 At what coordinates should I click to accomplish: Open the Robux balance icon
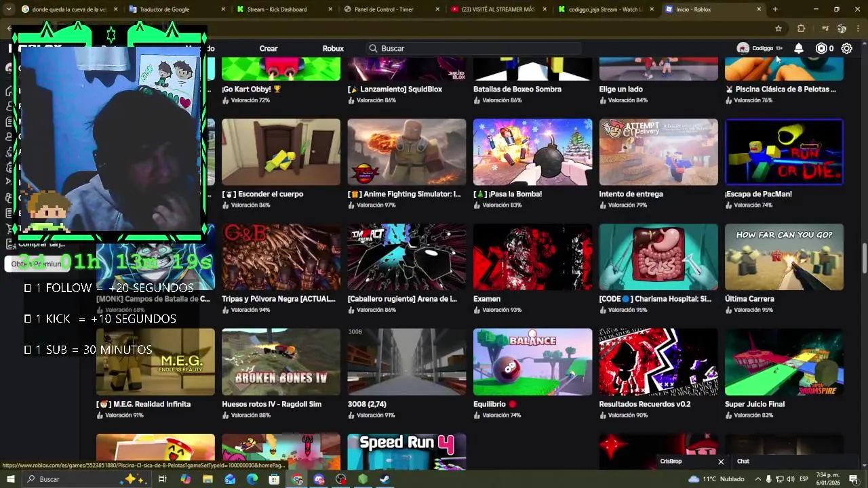click(x=821, y=48)
